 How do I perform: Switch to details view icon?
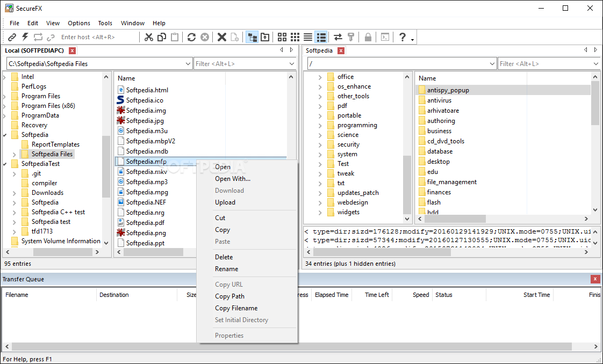point(321,37)
